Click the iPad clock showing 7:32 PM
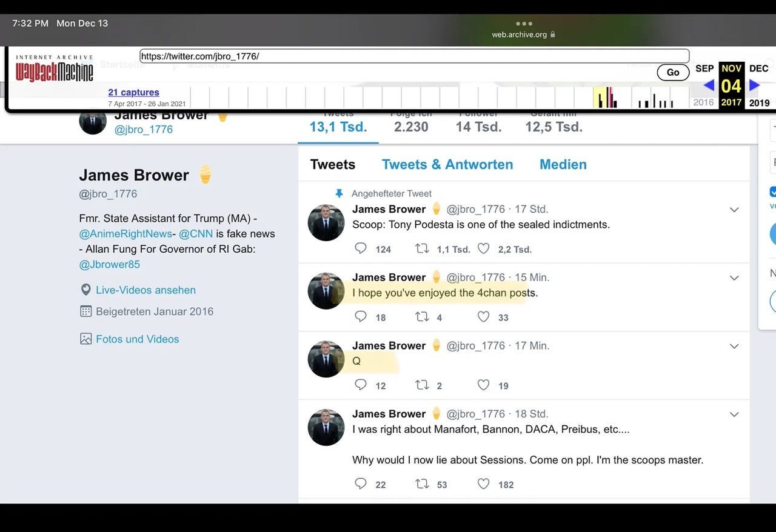776x532 pixels. point(30,23)
